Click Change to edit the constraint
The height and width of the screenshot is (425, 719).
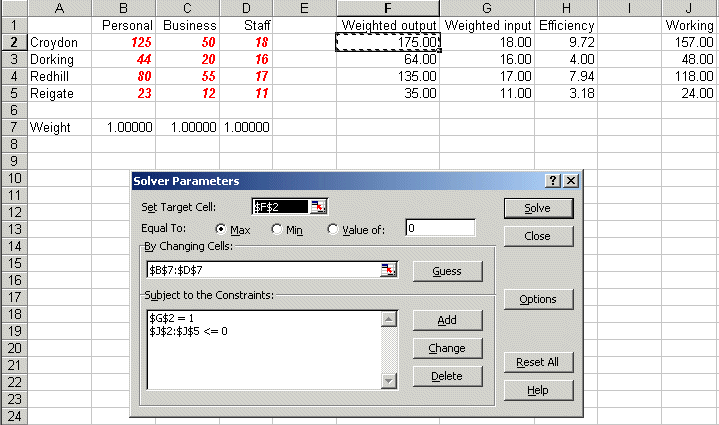pyautogui.click(x=447, y=348)
